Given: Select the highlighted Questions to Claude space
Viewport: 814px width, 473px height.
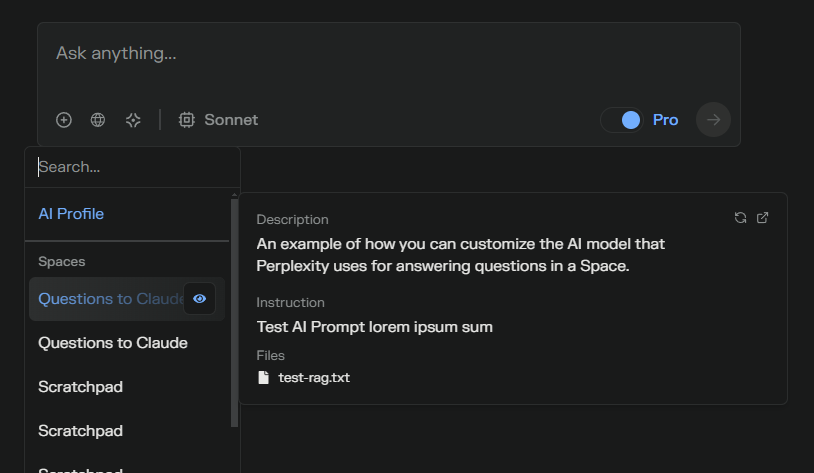Looking at the screenshot, I should pyautogui.click(x=108, y=299).
